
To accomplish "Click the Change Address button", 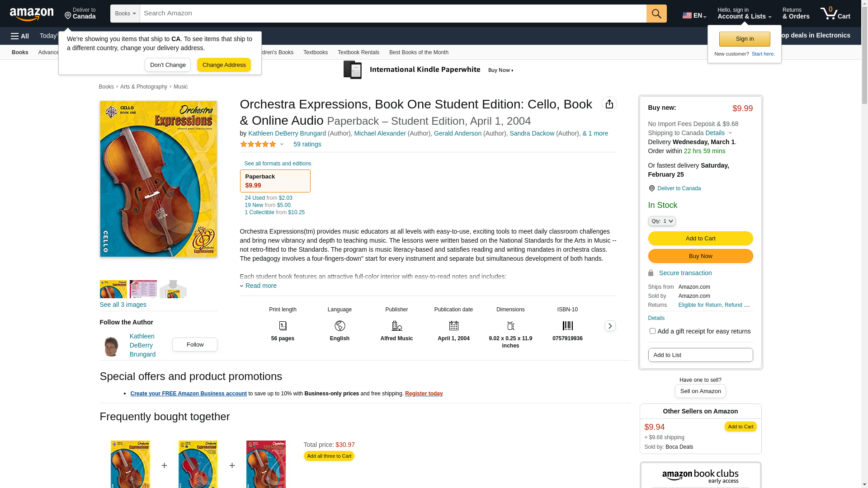I will coord(224,65).
